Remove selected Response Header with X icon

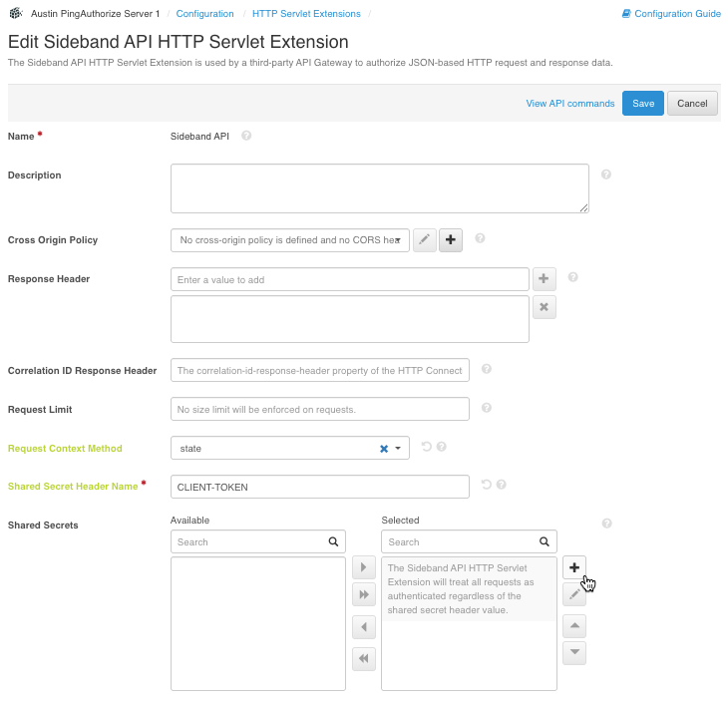point(544,307)
